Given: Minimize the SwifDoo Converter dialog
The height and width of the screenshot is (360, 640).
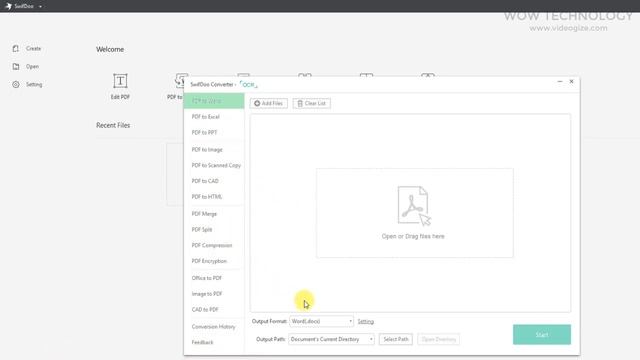Looking at the screenshot, I should click(560, 82).
